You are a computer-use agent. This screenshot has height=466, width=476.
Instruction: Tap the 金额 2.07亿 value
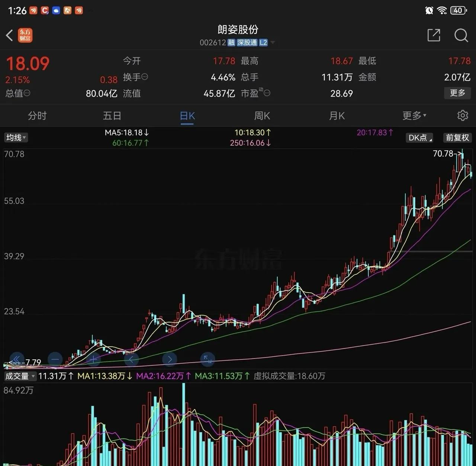[x=457, y=77]
